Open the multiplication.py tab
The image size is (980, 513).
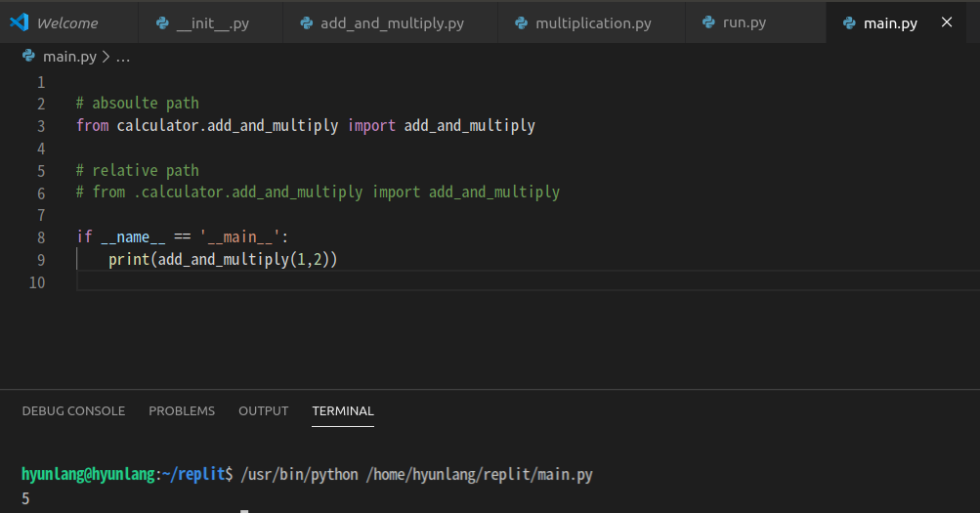pos(591,23)
